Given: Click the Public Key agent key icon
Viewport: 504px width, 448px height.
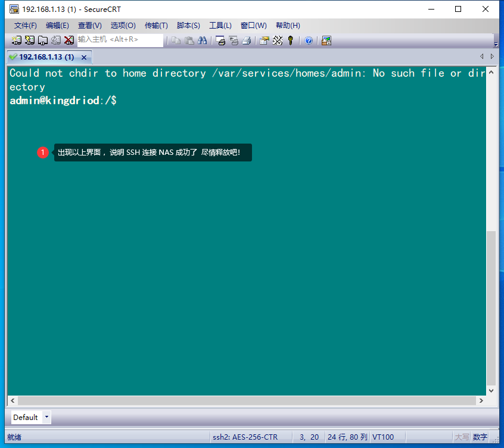Looking at the screenshot, I should [291, 41].
